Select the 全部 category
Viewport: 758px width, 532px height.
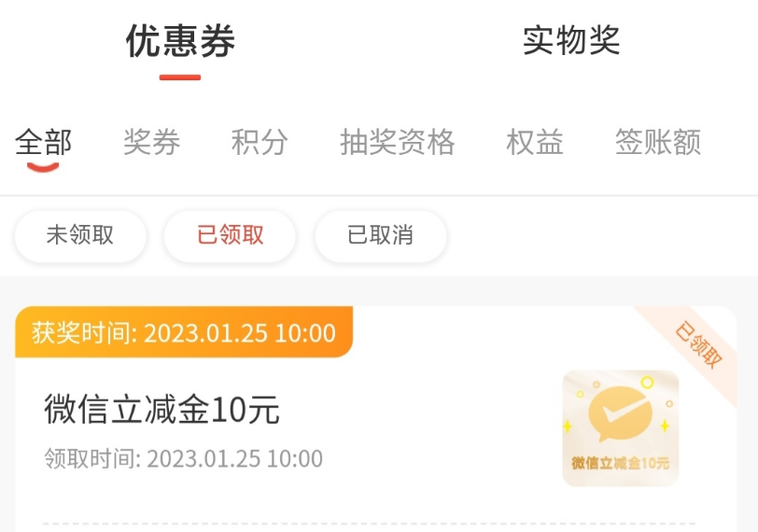(44, 142)
